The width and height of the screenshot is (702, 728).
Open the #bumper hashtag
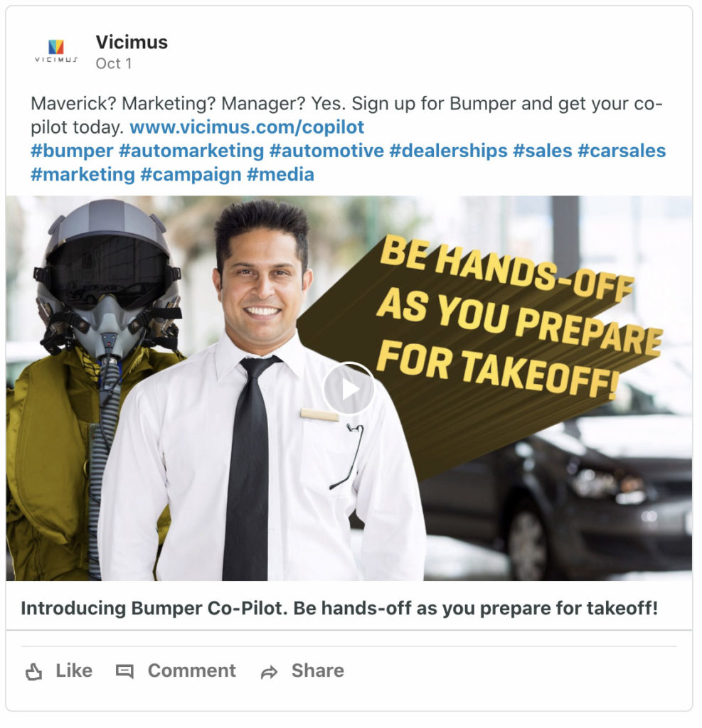[x=73, y=152]
